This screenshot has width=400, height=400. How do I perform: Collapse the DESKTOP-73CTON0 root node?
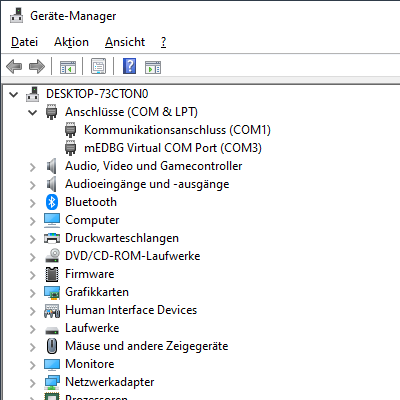click(14, 94)
